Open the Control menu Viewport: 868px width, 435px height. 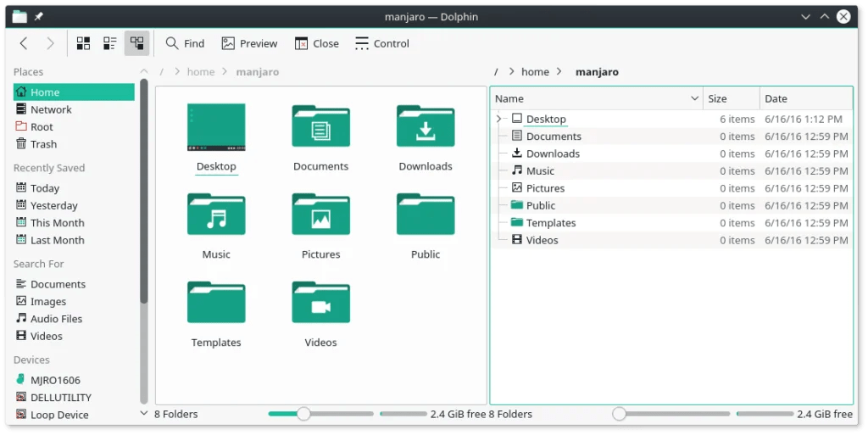click(x=382, y=43)
